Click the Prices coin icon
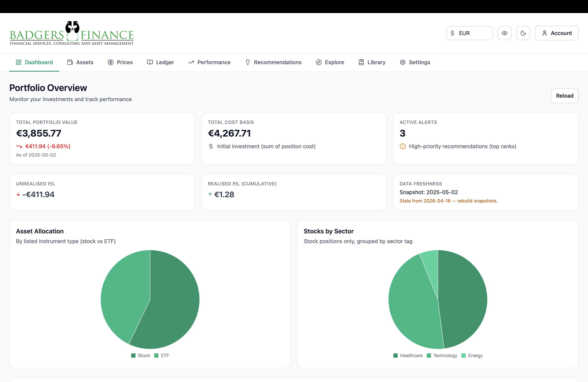The image size is (588, 382). (x=111, y=62)
